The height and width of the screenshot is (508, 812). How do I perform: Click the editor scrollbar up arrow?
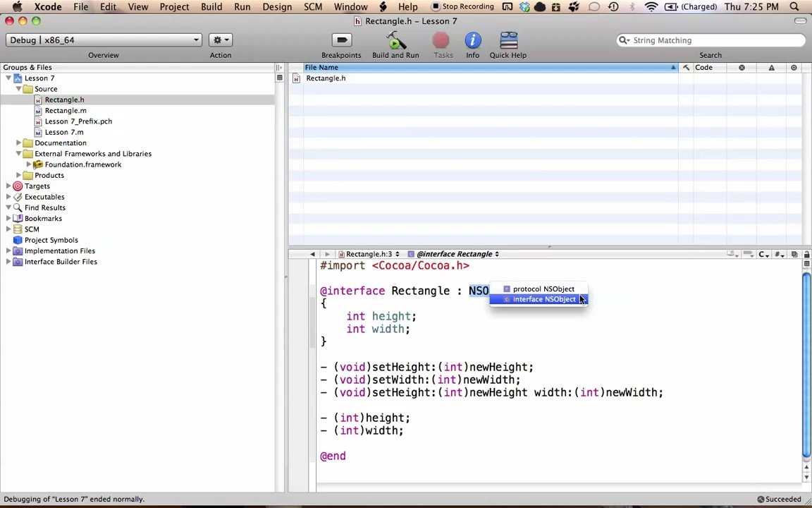coord(807,467)
